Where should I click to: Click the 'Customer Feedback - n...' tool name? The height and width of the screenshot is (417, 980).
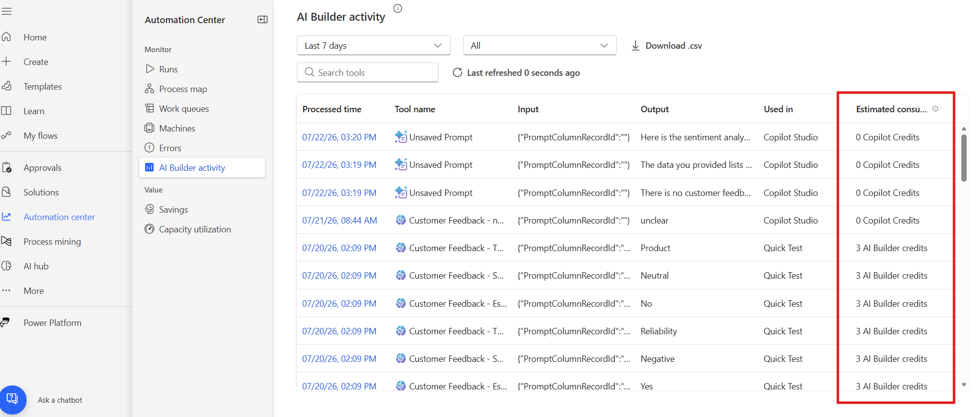click(x=456, y=220)
